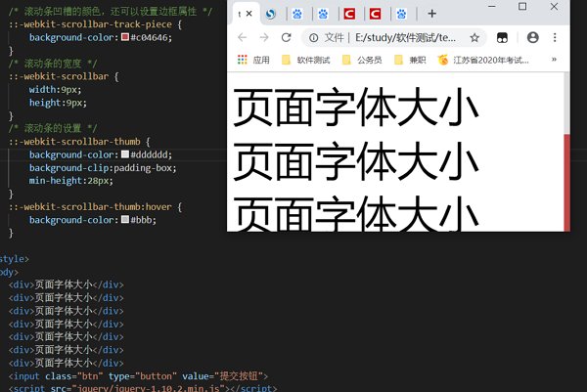This screenshot has height=392, width=587.
Task: Click the input class="btn" code line
Action: (x=138, y=376)
